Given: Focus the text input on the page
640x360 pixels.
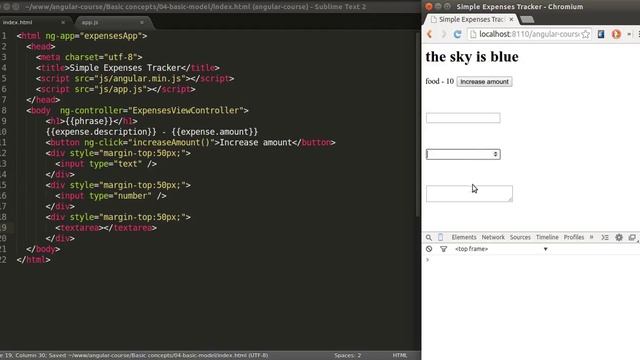Looking at the screenshot, I should [463, 118].
